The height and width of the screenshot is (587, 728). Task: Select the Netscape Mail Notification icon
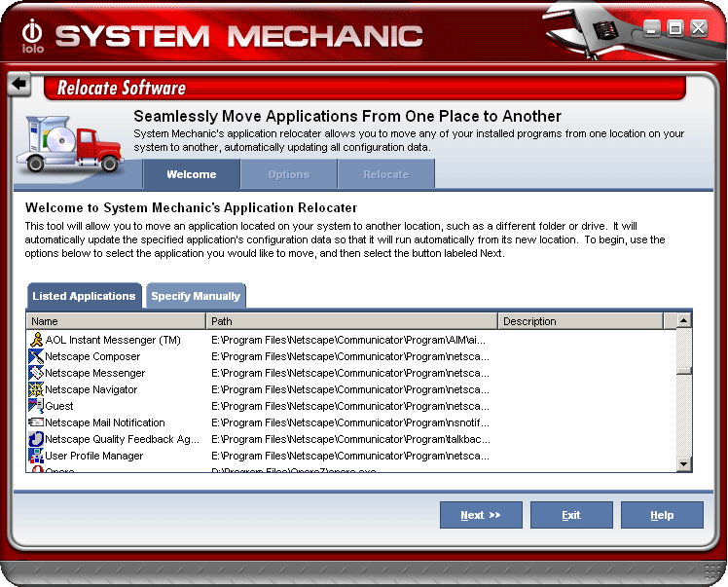pyautogui.click(x=36, y=422)
